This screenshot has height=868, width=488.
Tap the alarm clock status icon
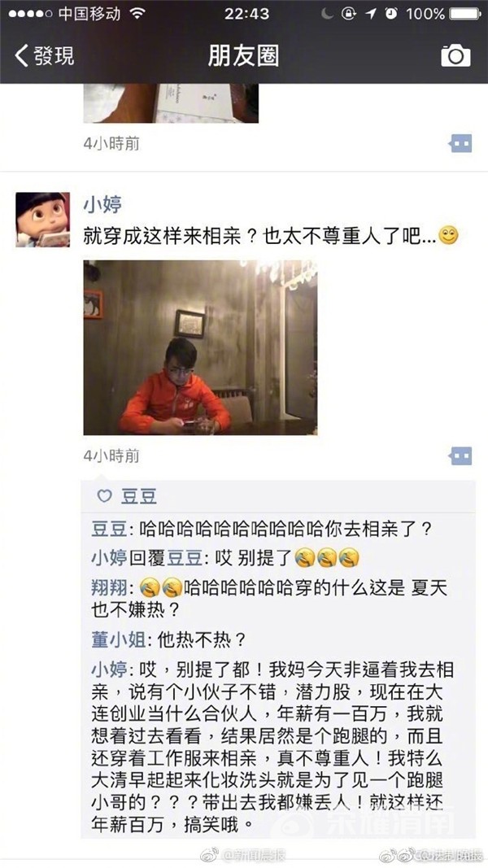[x=391, y=13]
